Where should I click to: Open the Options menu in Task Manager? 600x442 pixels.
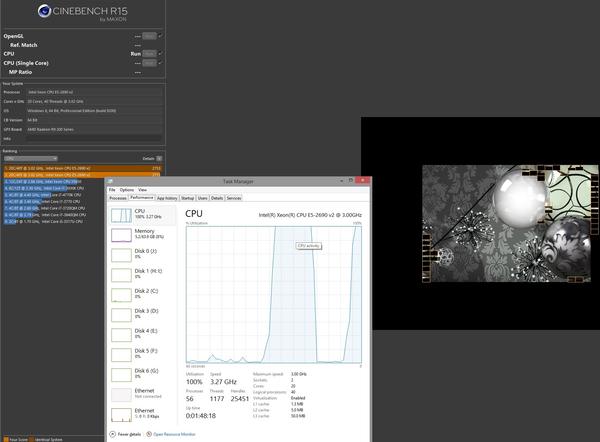click(x=127, y=190)
